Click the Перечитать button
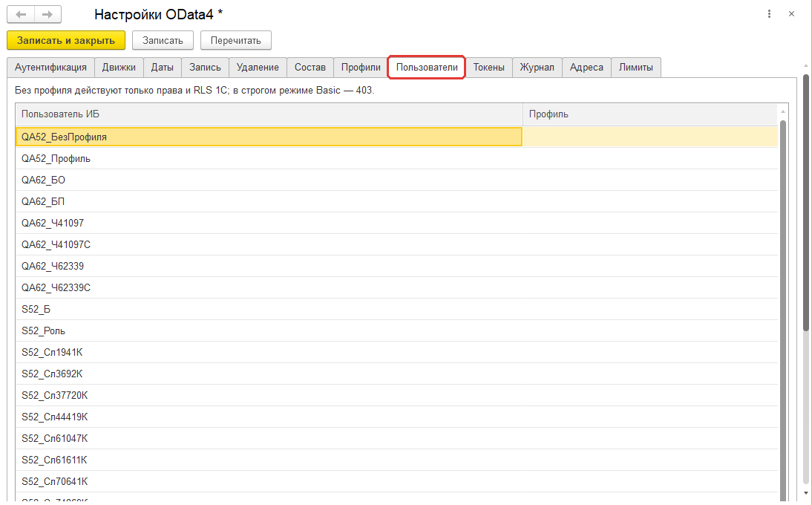The height and width of the screenshot is (505, 812). coord(235,40)
